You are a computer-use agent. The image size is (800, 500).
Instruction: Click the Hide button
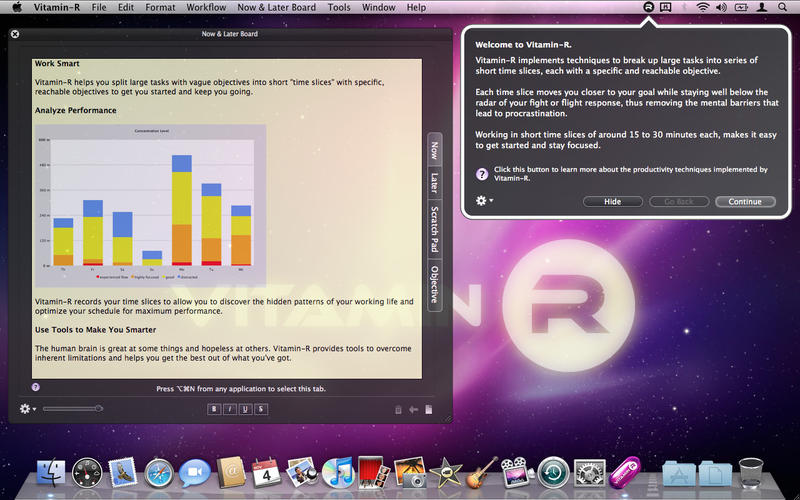[612, 201]
